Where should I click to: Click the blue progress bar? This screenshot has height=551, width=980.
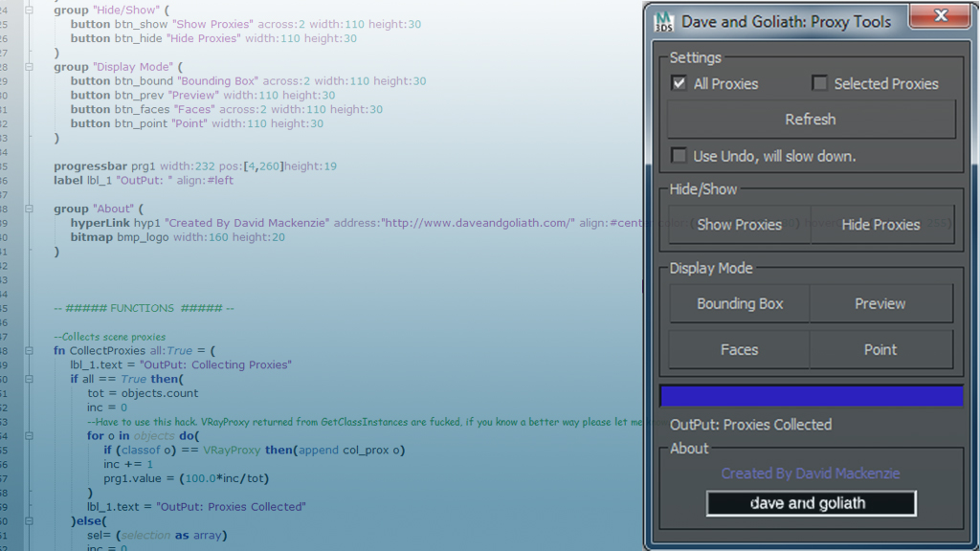click(x=812, y=396)
